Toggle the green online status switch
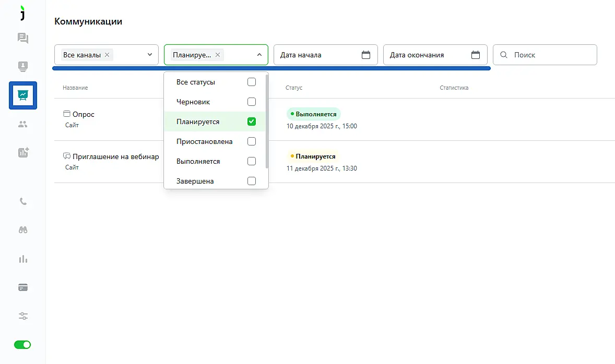The width and height of the screenshot is (615, 364). tap(22, 345)
